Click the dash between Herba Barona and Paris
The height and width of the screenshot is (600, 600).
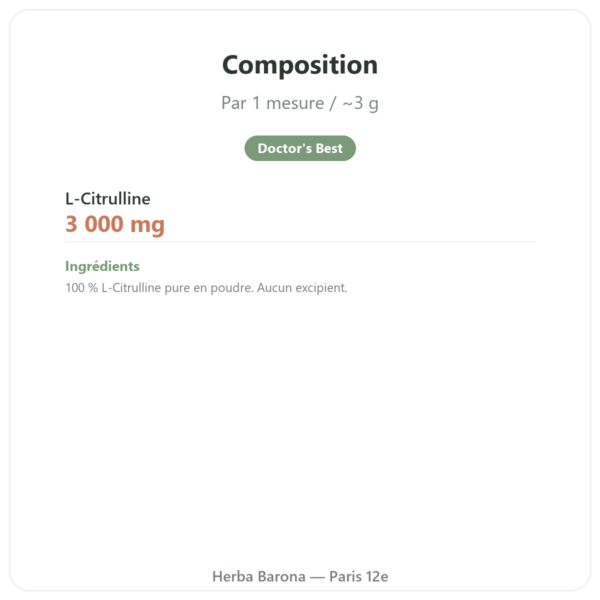point(317,577)
